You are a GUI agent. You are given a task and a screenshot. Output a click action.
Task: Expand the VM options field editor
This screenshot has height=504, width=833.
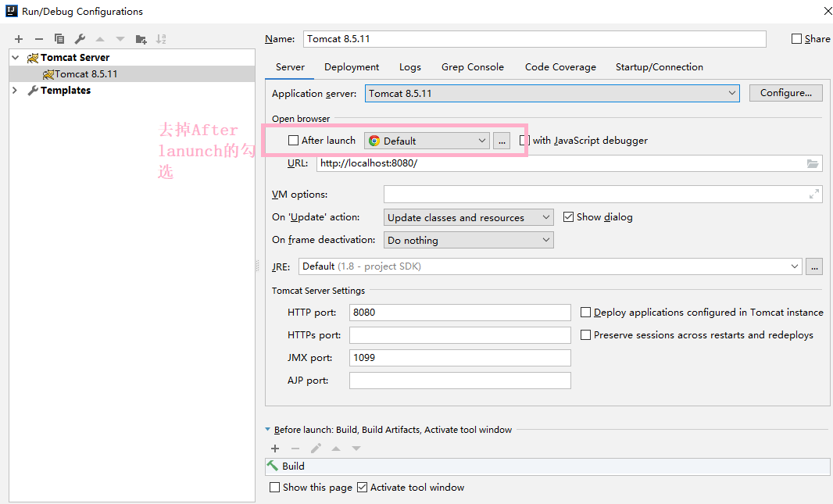814,195
